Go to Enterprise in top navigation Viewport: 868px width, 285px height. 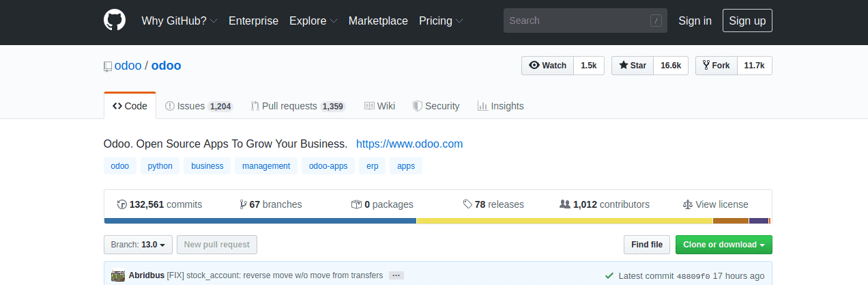pyautogui.click(x=253, y=21)
